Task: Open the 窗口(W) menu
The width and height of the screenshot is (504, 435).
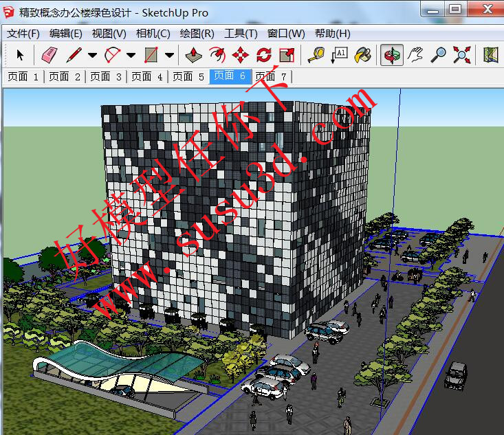Action: point(286,34)
